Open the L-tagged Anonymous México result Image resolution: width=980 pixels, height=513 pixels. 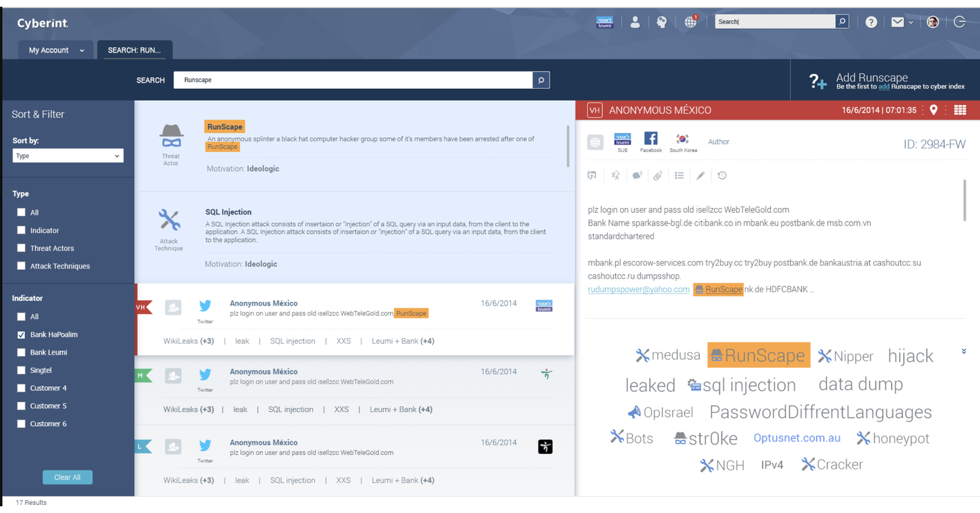coord(355,461)
